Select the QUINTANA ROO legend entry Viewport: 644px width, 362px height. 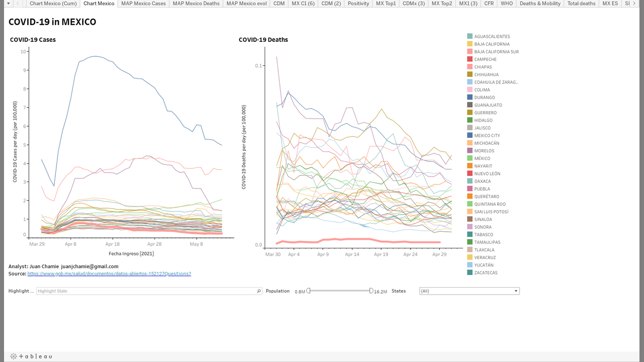[490, 204]
